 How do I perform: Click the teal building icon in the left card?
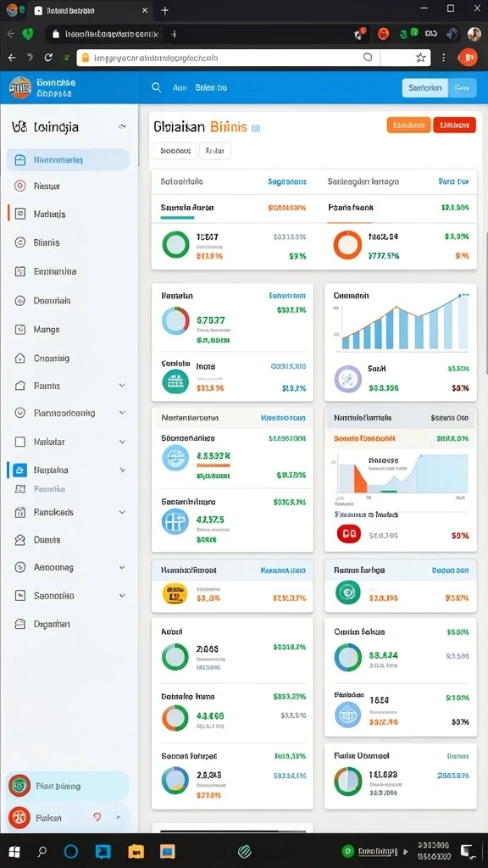(x=175, y=381)
